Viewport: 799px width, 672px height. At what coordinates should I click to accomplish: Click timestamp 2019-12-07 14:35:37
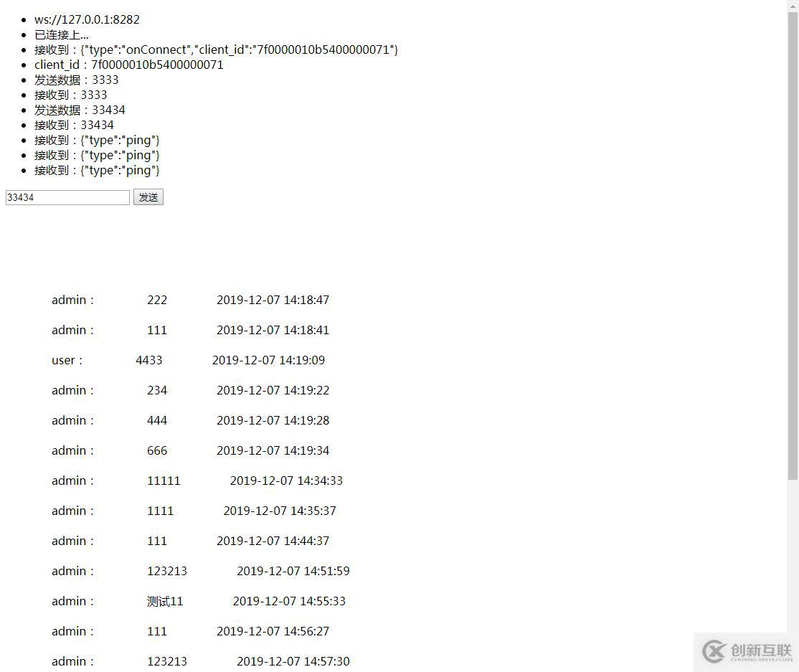point(280,511)
